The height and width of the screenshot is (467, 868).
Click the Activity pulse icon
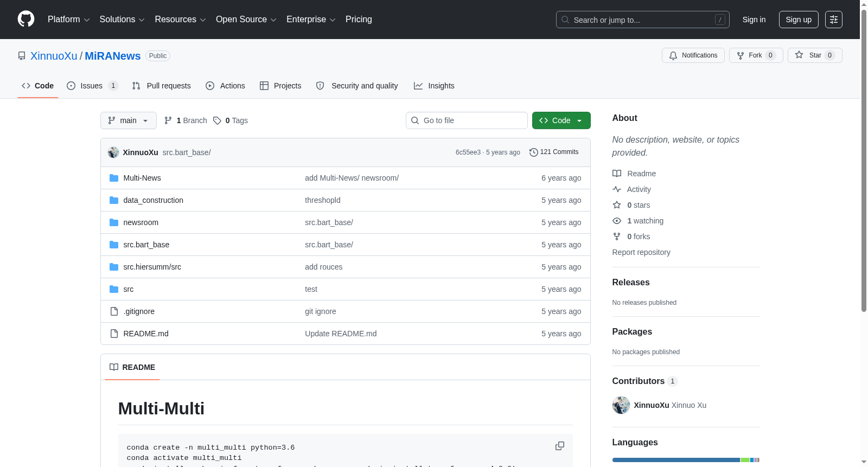click(x=617, y=189)
